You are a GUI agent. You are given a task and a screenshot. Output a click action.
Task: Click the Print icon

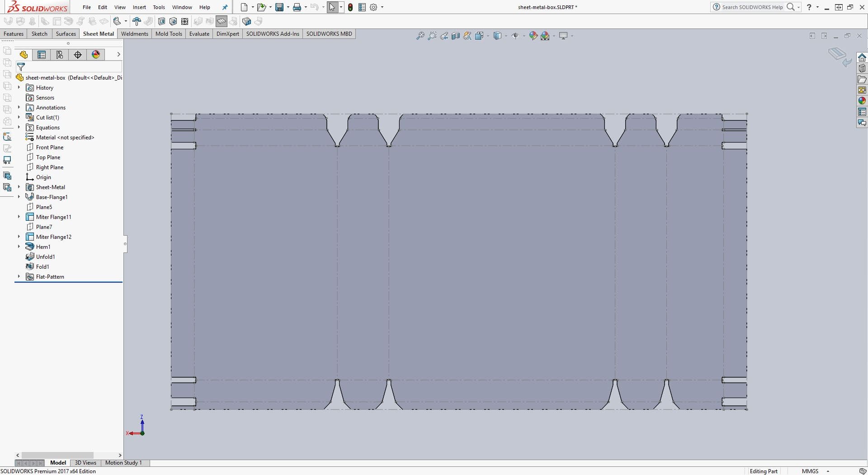click(x=297, y=7)
